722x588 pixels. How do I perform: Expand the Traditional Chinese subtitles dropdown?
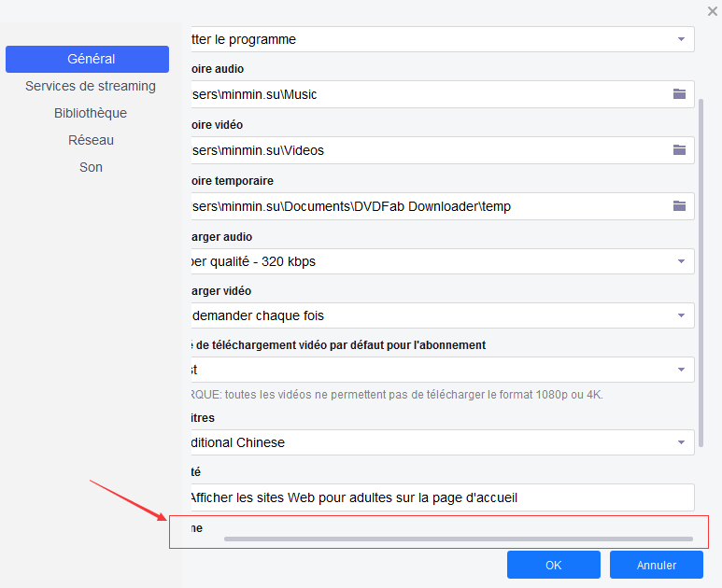pos(680,442)
